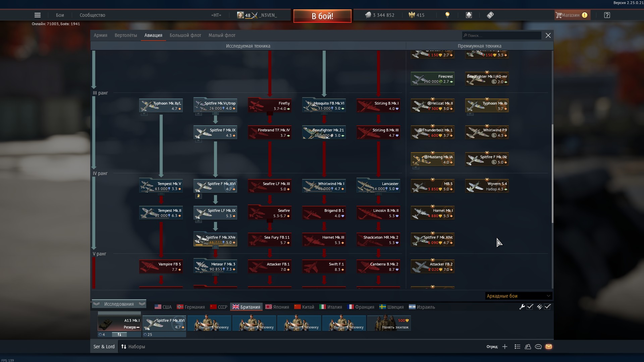
Task: Open the wagers tickets icon
Action: coord(490,15)
